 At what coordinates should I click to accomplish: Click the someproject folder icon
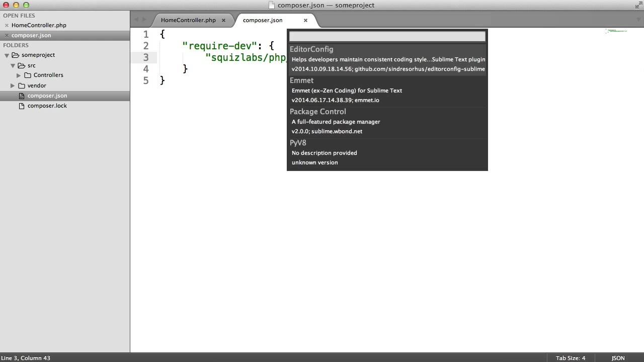(x=15, y=55)
